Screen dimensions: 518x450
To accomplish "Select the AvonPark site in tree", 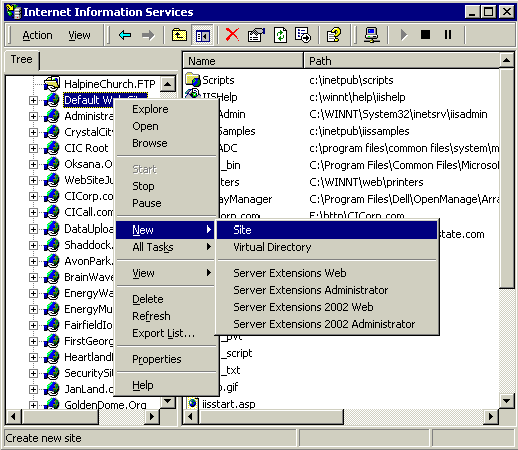I will 88,261.
